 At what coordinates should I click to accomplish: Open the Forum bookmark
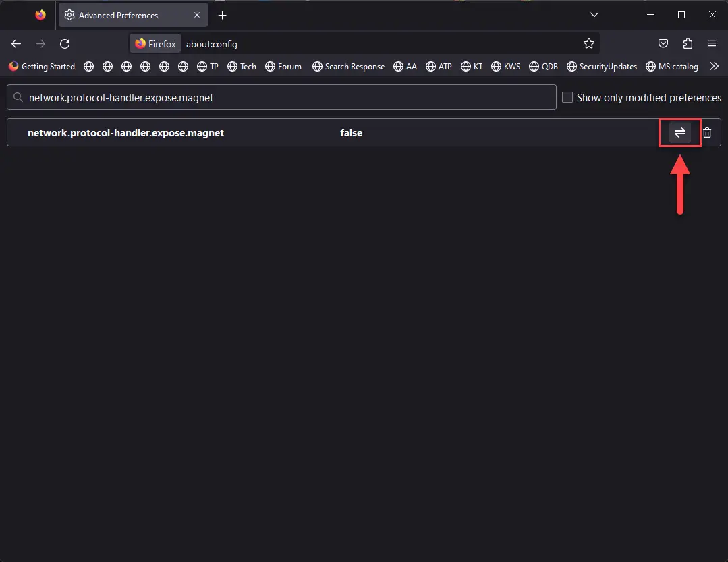tap(283, 66)
